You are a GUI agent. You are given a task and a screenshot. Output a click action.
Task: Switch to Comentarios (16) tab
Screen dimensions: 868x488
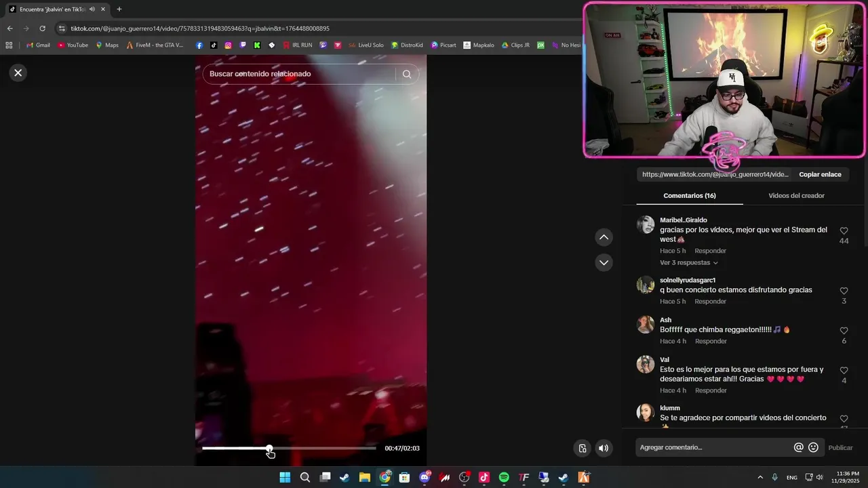pos(690,195)
